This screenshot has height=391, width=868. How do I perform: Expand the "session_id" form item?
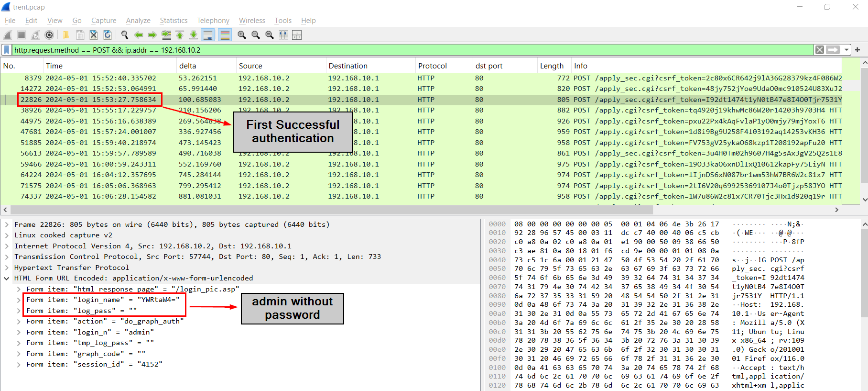pyautogui.click(x=19, y=364)
